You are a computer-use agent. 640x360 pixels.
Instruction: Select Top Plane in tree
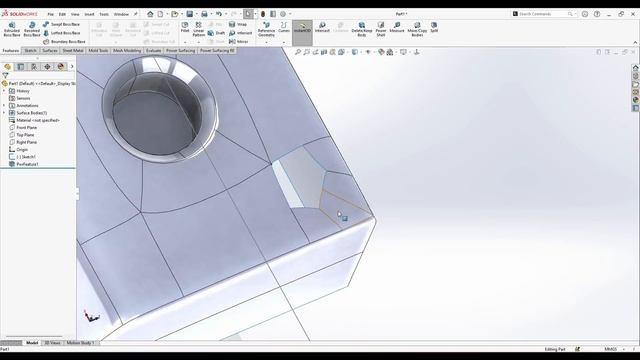tap(25, 135)
